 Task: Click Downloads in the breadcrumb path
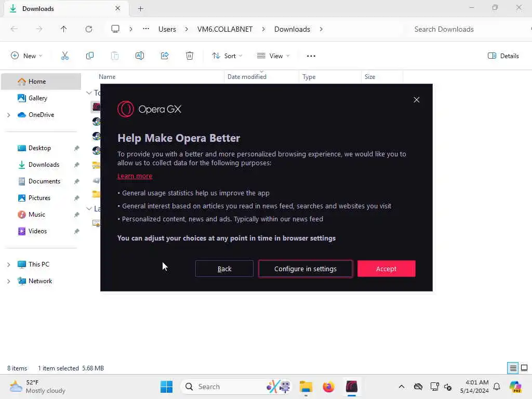coord(292,29)
